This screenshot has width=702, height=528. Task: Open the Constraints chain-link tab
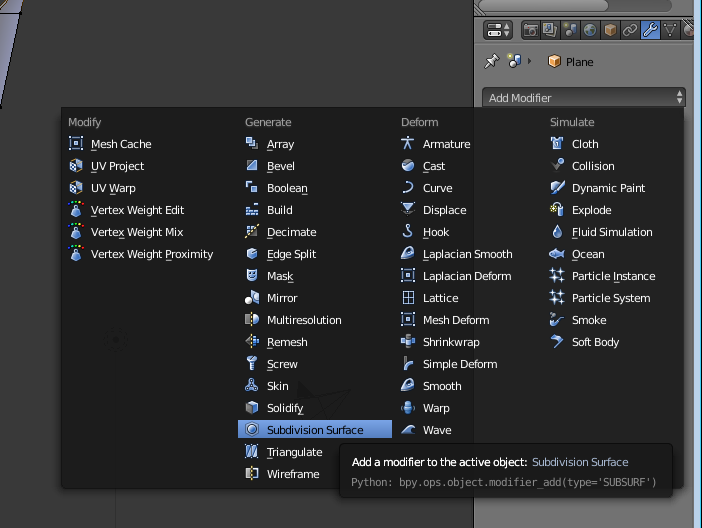coord(630,30)
